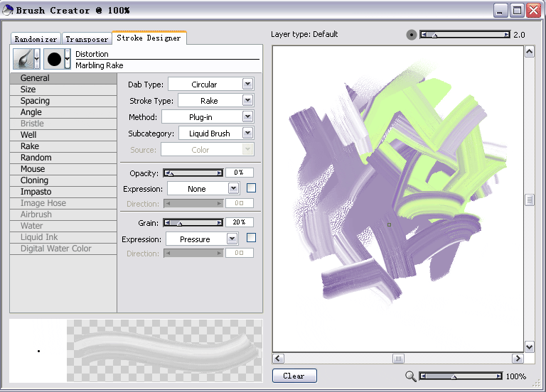
Task: Click the dab preview dot panel
Action: coord(38,351)
